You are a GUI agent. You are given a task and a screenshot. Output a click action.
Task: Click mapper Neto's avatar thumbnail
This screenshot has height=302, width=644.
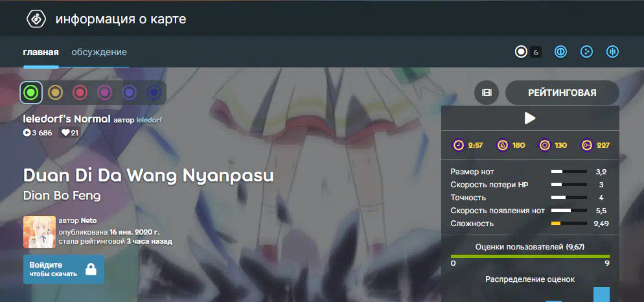40,232
